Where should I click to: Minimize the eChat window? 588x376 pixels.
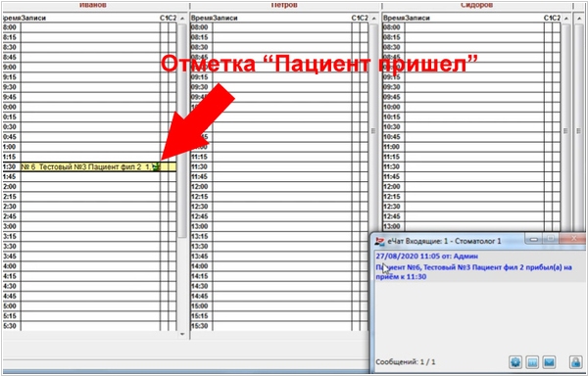(534, 239)
